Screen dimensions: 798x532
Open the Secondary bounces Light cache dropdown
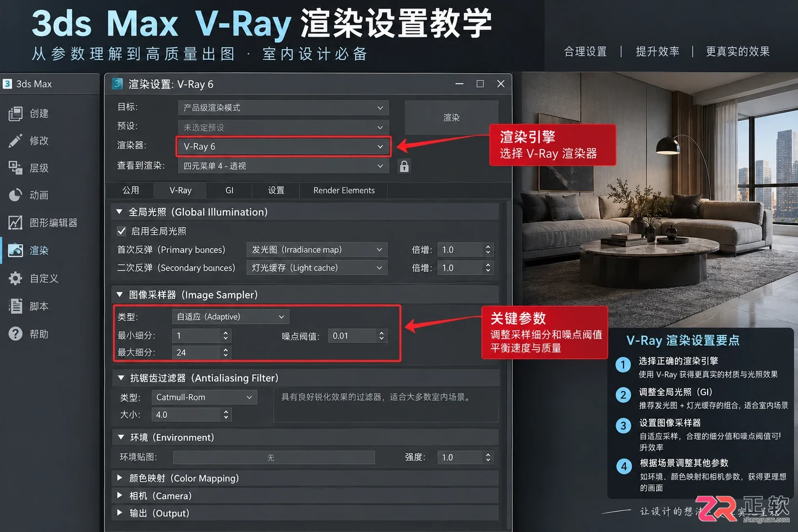pyautogui.click(x=316, y=268)
